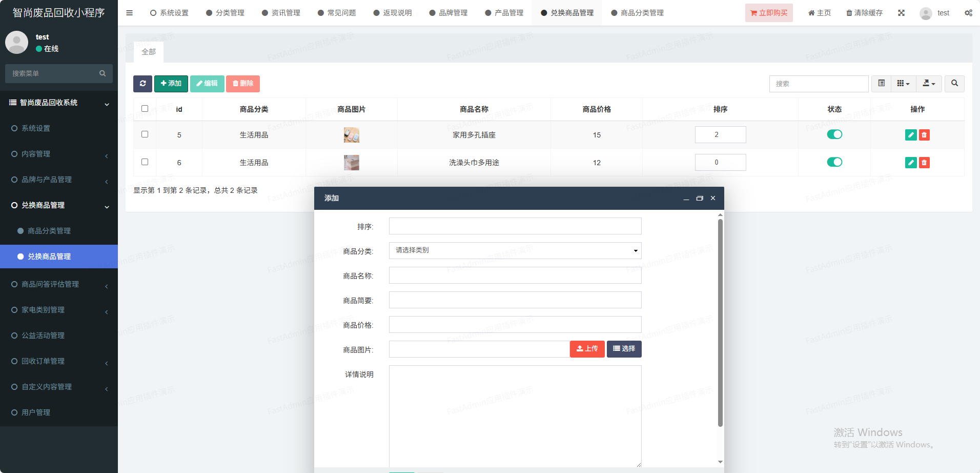
Task: Click the red delete icon for 洗澡头巾多用途
Action: 924,163
